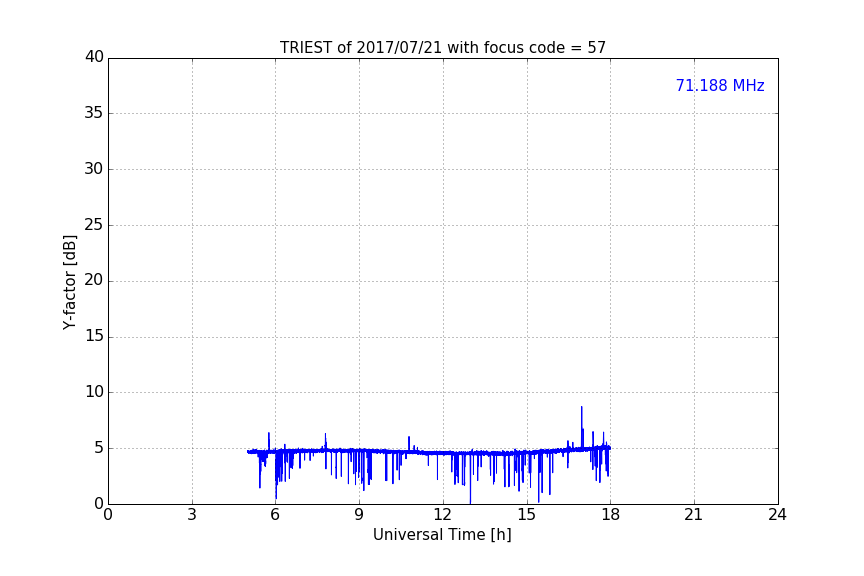Viewport: 864px width, 576px height.
Task: Click the x-axis tick label 21
Action: [x=694, y=515]
